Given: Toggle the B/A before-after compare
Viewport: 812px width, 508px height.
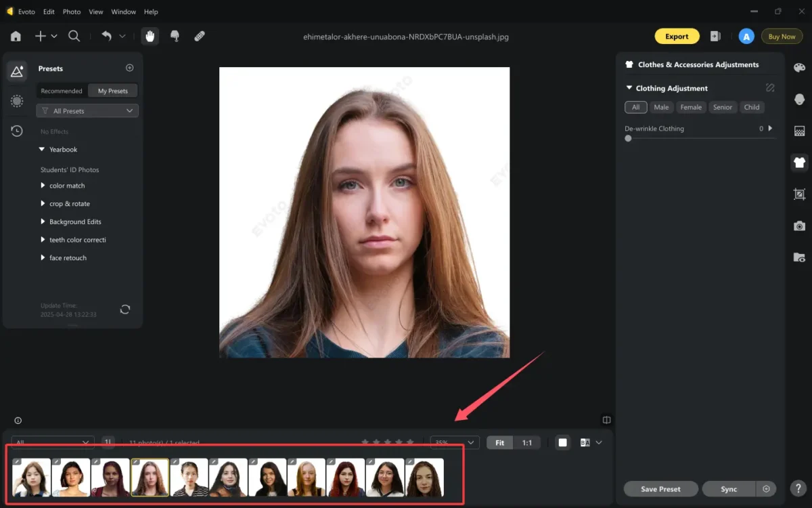Looking at the screenshot, I should tap(585, 443).
